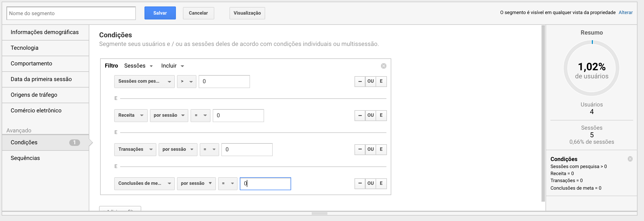Remove Conditions from the summary panel
The image size is (644, 221).
point(630,159)
